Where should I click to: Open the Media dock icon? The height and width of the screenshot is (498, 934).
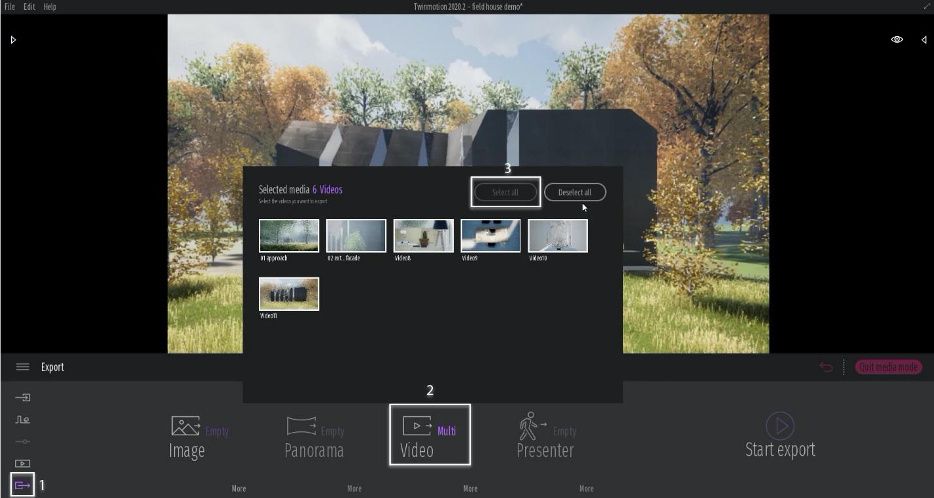point(23,463)
